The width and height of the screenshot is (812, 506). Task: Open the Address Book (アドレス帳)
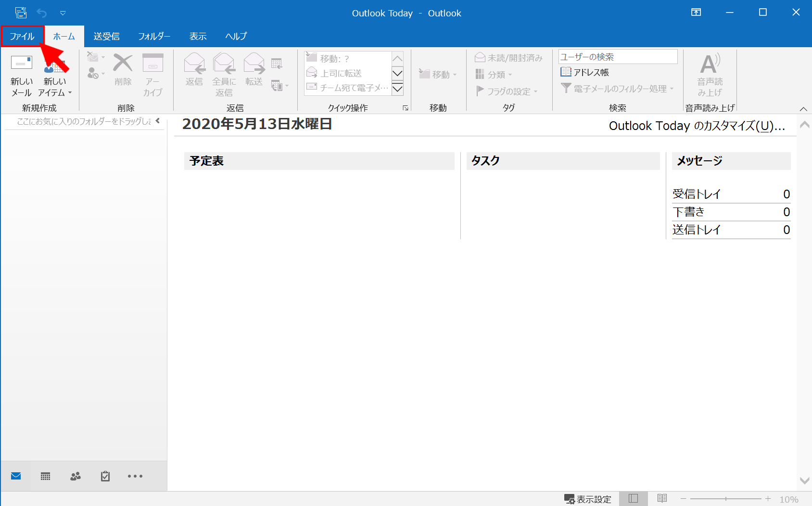coord(585,72)
